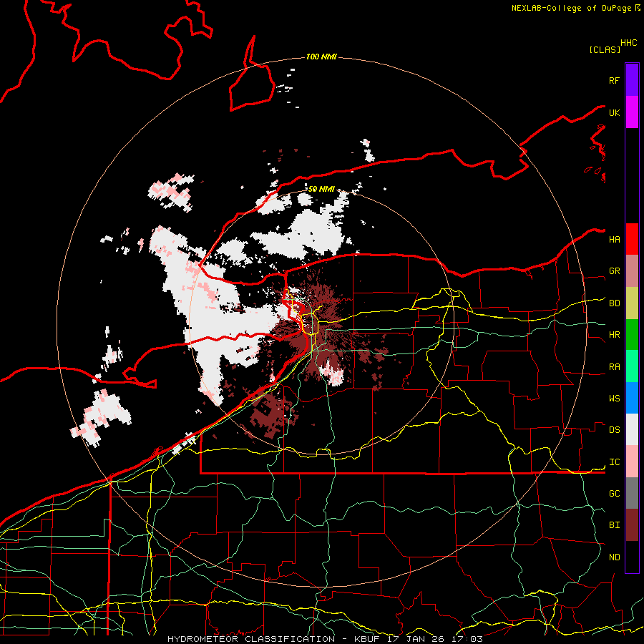Click the RA legend label
Screen dimensions: 644x644
coord(615,367)
